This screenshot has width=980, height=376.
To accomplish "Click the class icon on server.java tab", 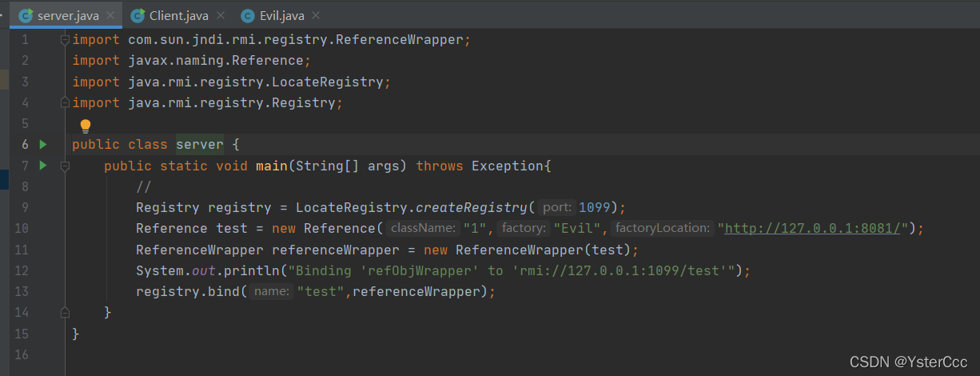I will [25, 15].
